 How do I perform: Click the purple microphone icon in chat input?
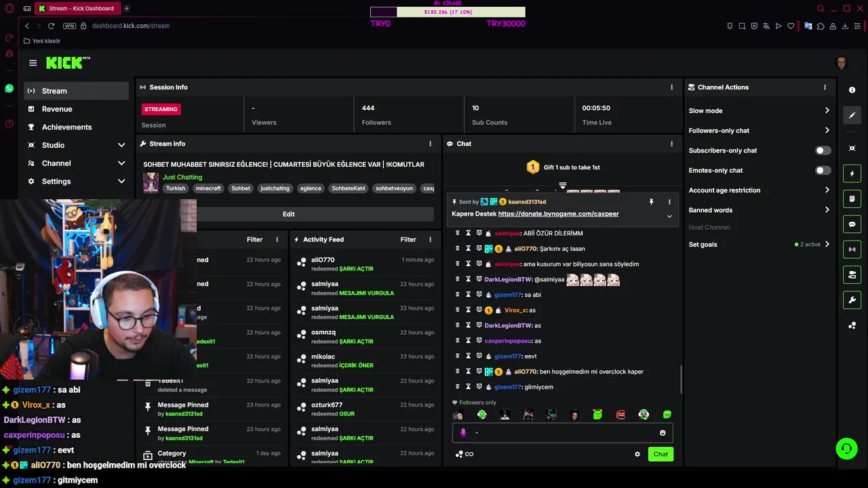point(463,433)
